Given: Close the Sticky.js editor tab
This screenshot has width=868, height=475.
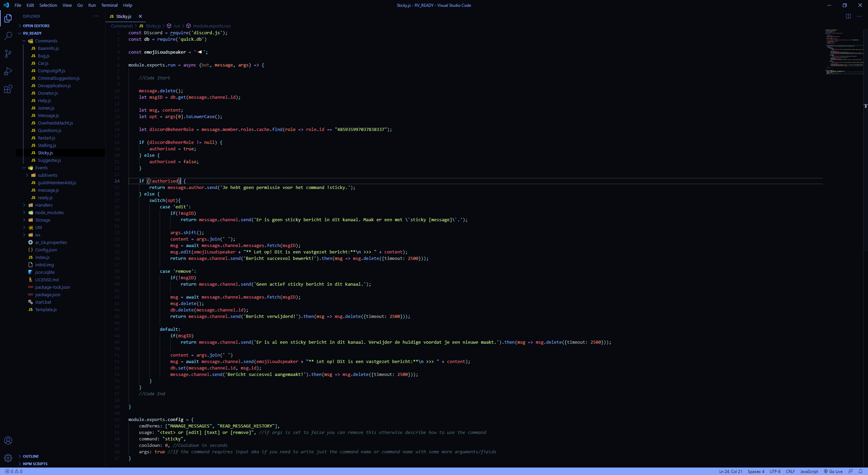Looking at the screenshot, I should click(140, 16).
